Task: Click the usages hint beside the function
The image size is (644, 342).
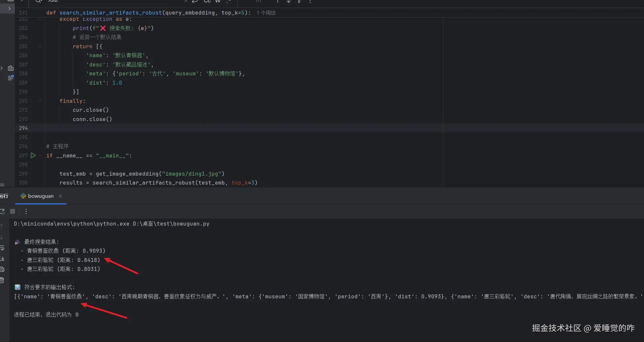Action: point(266,13)
